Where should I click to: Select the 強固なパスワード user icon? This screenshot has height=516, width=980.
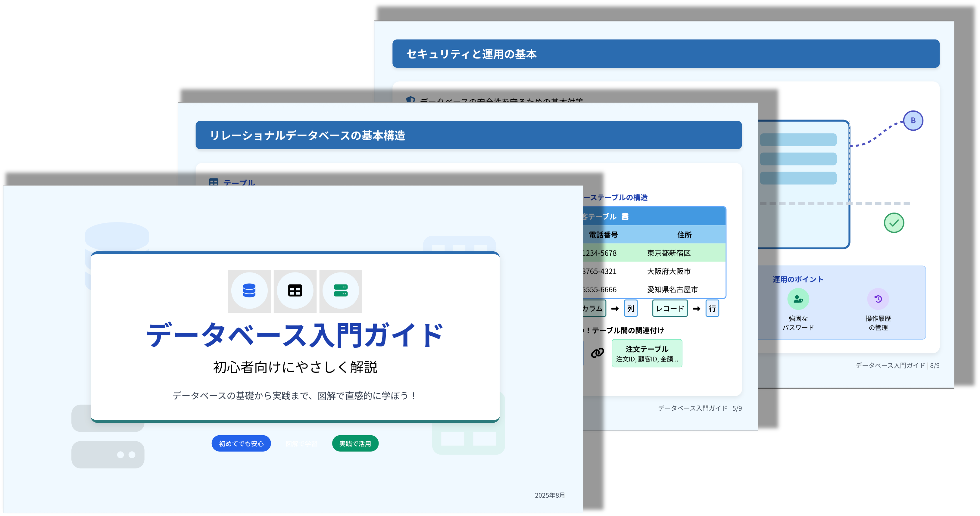[x=799, y=299]
